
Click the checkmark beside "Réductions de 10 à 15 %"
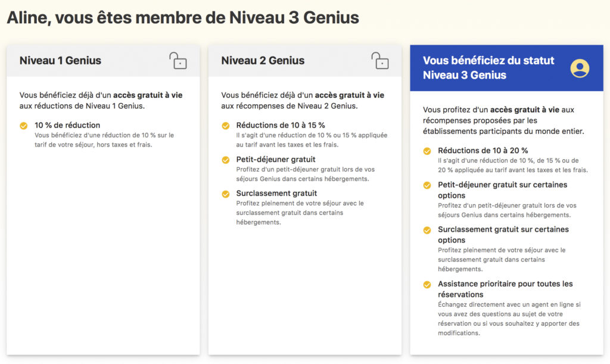(226, 126)
